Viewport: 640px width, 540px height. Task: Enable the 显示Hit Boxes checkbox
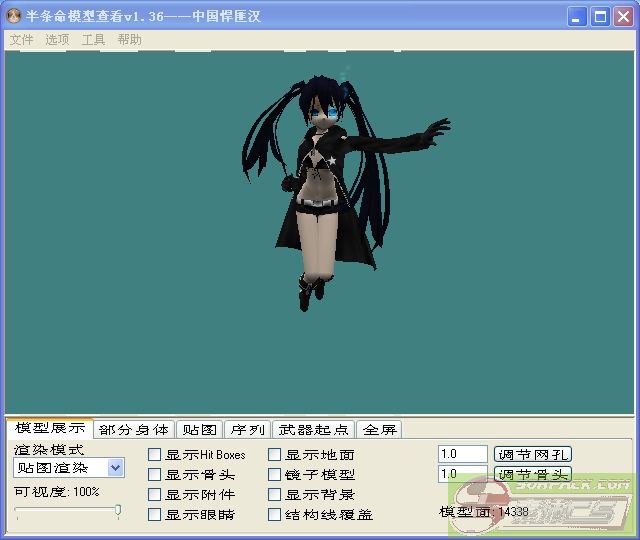[x=155, y=455]
